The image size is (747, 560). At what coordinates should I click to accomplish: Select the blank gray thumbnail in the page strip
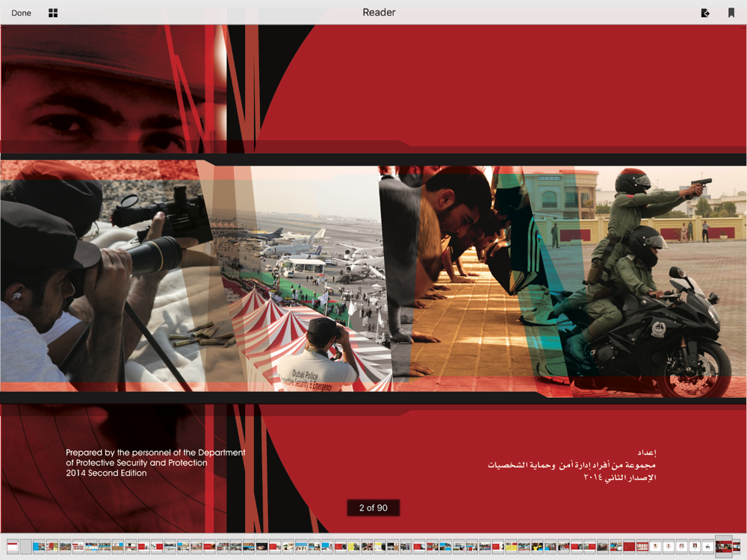(25, 547)
